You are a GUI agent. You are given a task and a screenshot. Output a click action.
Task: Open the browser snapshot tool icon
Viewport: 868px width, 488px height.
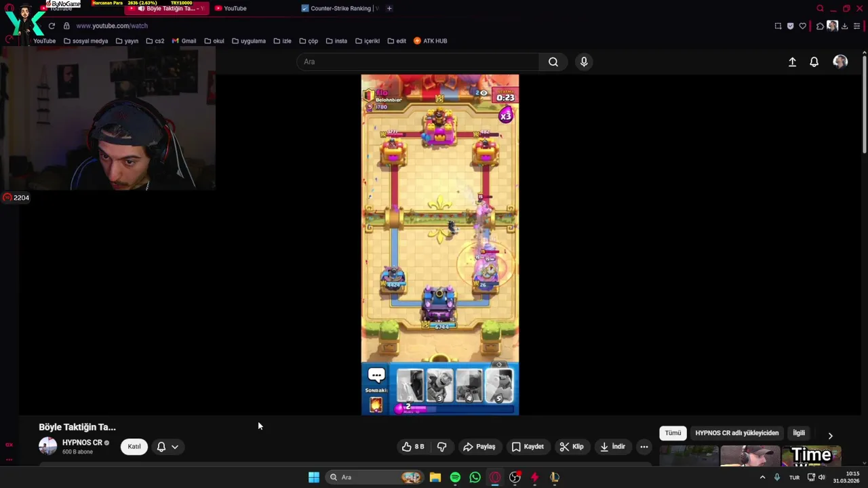click(778, 26)
